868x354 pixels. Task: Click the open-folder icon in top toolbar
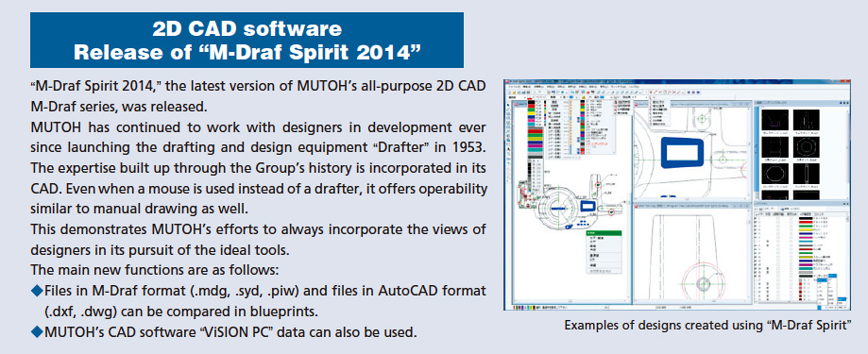pyautogui.click(x=514, y=92)
